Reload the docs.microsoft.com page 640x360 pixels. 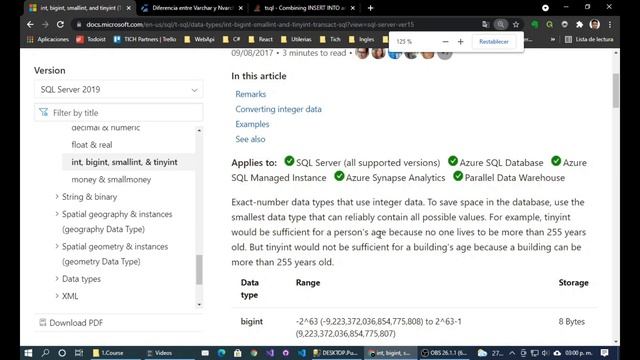[x=60, y=24]
